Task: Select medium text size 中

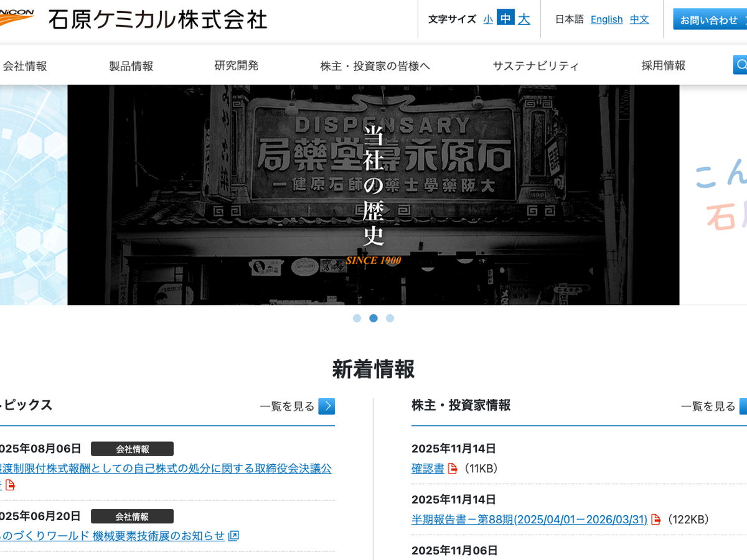Action: pyautogui.click(x=505, y=19)
